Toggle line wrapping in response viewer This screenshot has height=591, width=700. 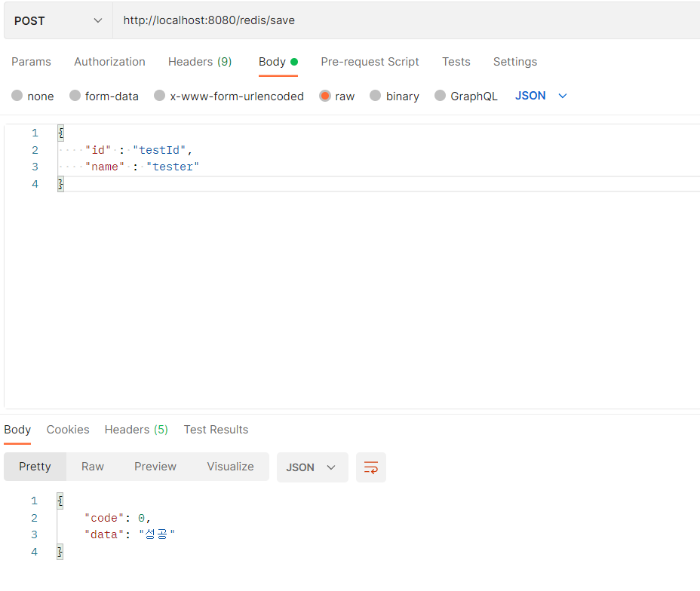coord(370,467)
